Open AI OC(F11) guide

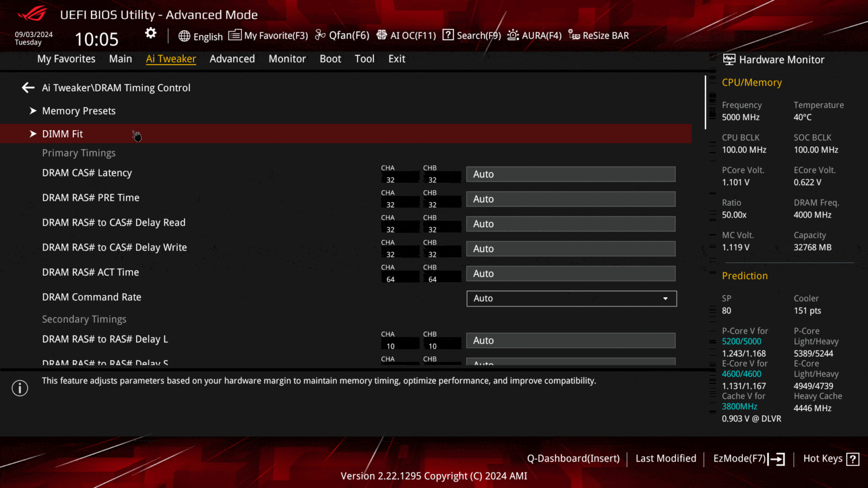413,36
